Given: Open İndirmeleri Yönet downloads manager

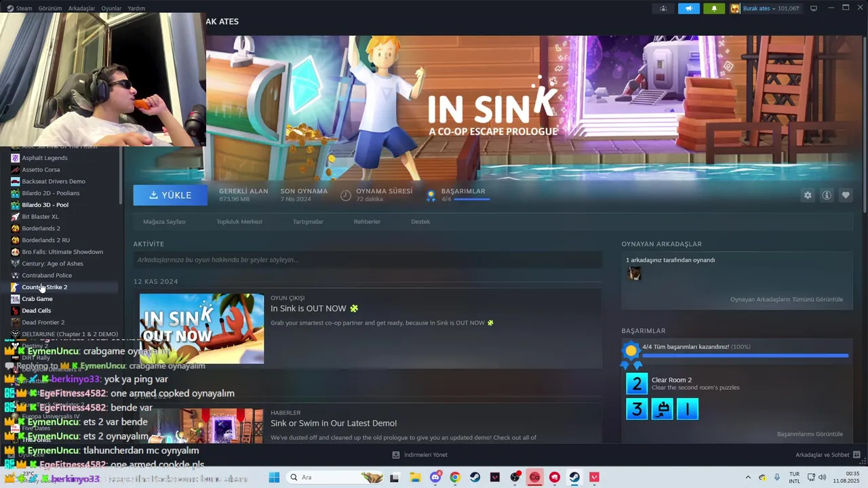Looking at the screenshot, I should click(x=420, y=455).
